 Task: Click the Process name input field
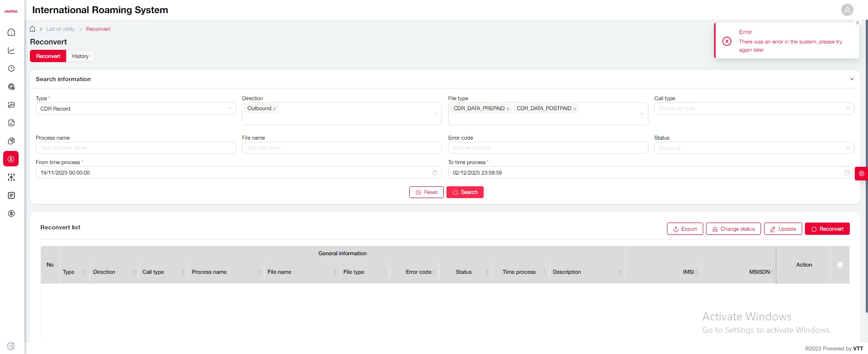pyautogui.click(x=135, y=148)
